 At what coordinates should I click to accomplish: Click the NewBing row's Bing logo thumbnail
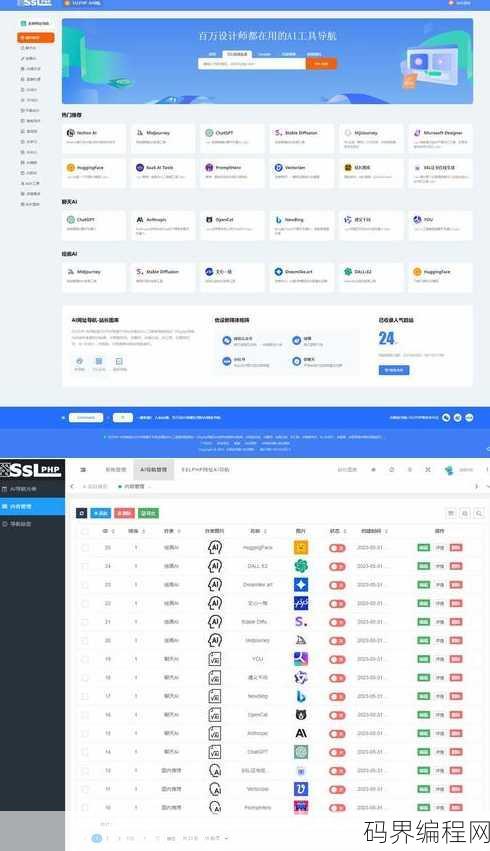(301, 696)
